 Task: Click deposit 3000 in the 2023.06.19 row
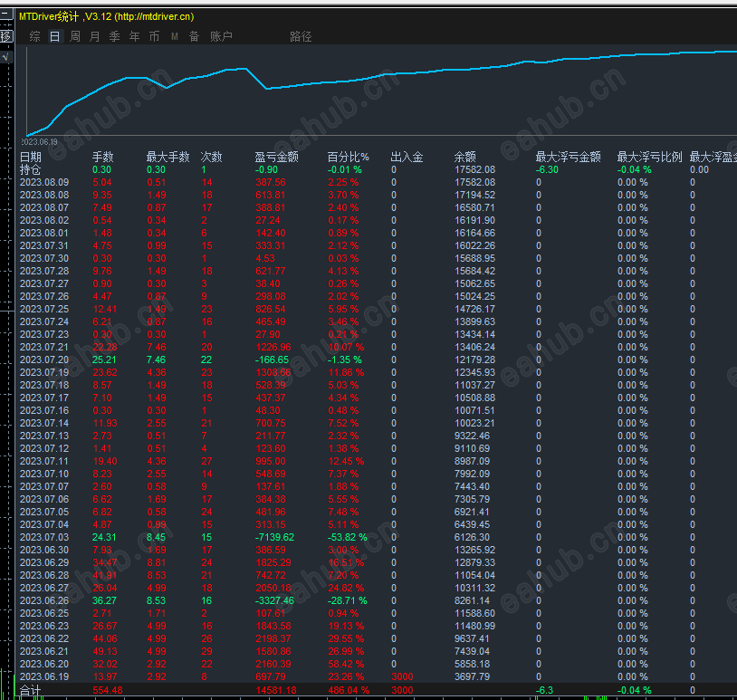tap(402, 677)
